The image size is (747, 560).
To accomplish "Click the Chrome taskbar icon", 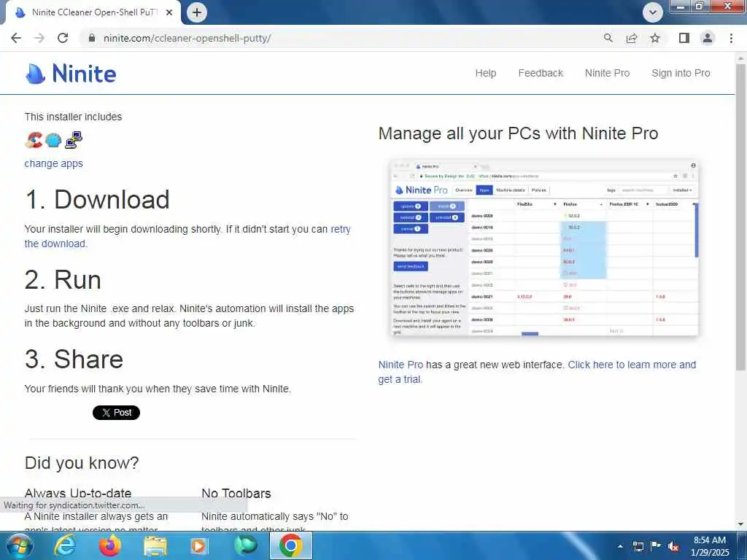I will (x=291, y=545).
